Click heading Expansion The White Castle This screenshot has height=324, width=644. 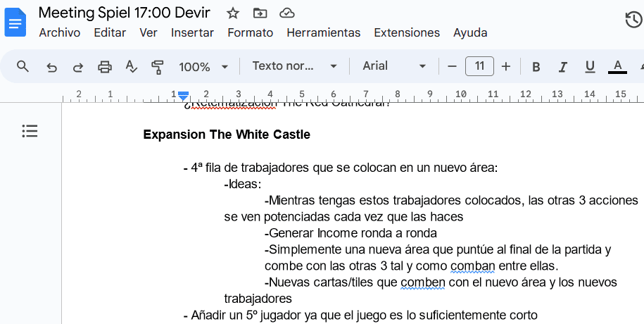(227, 135)
